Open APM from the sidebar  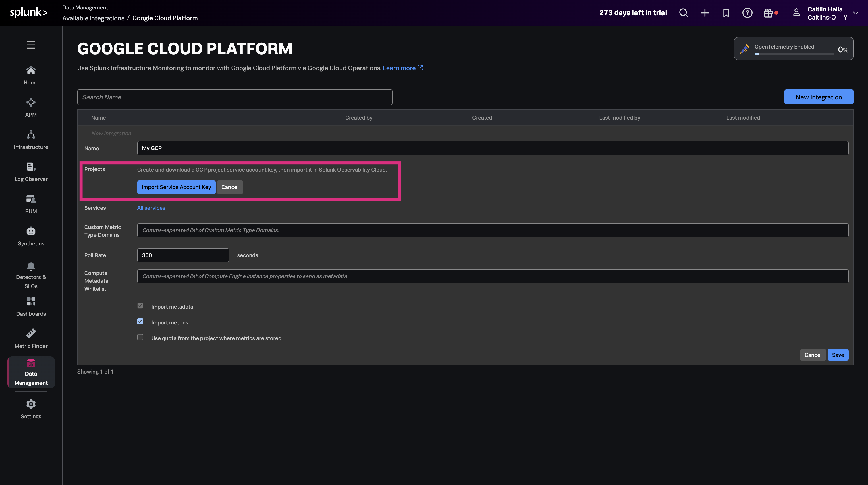tap(31, 107)
